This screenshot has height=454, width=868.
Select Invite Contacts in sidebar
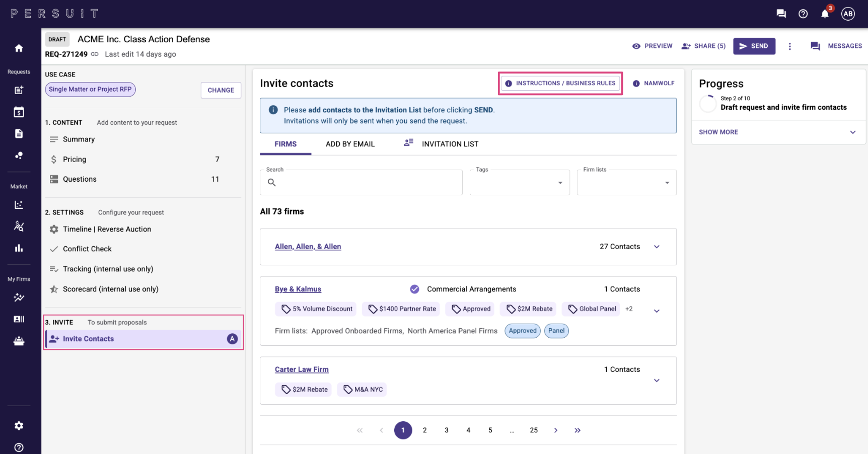(144, 339)
